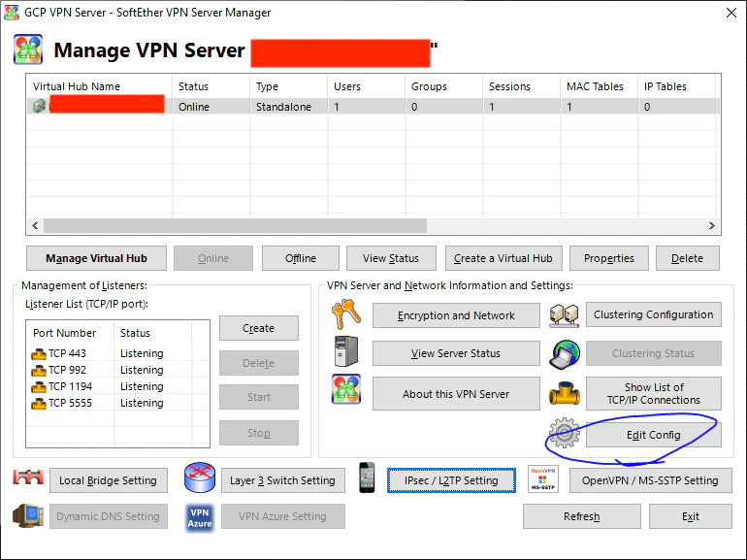Click the Refresh button
Viewport: 747px width, 560px height.
click(x=582, y=516)
